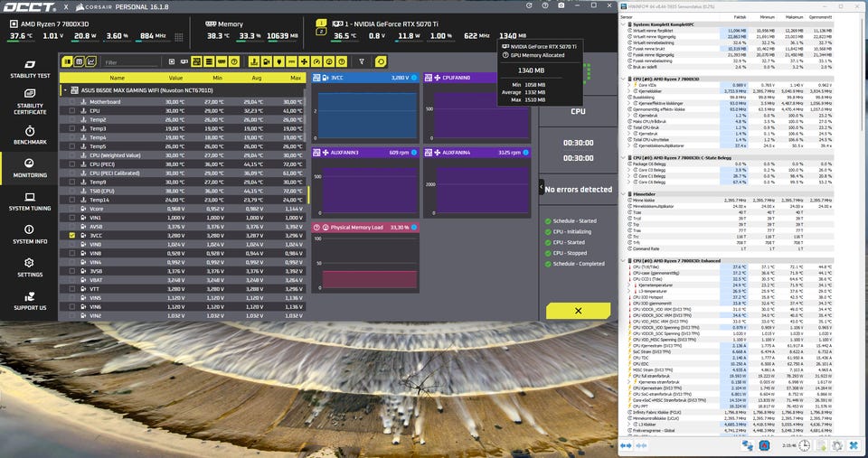Check the AVSB sensor checkbox
The width and height of the screenshot is (868, 458).
(x=72, y=226)
